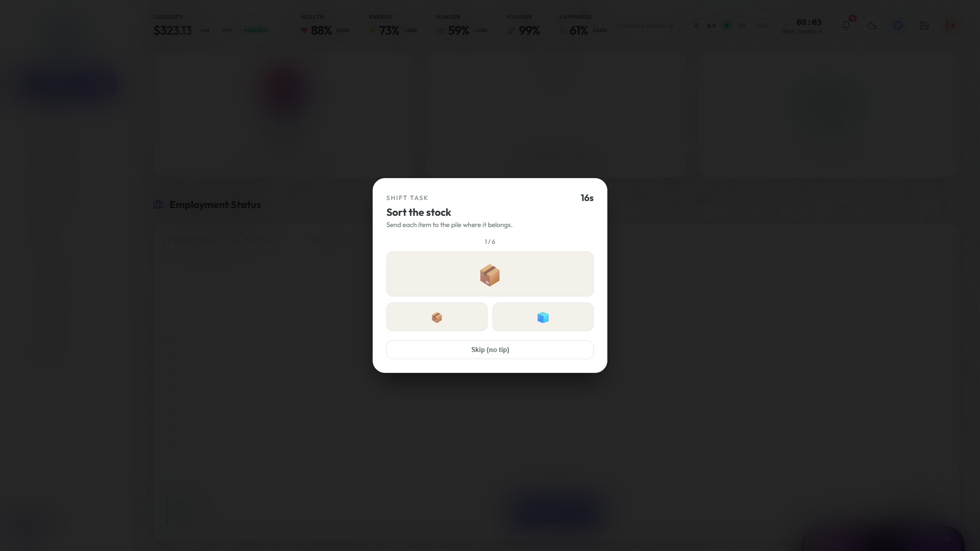Click the Energy lightning icon
The width and height of the screenshot is (980, 551).
pyautogui.click(x=373, y=31)
